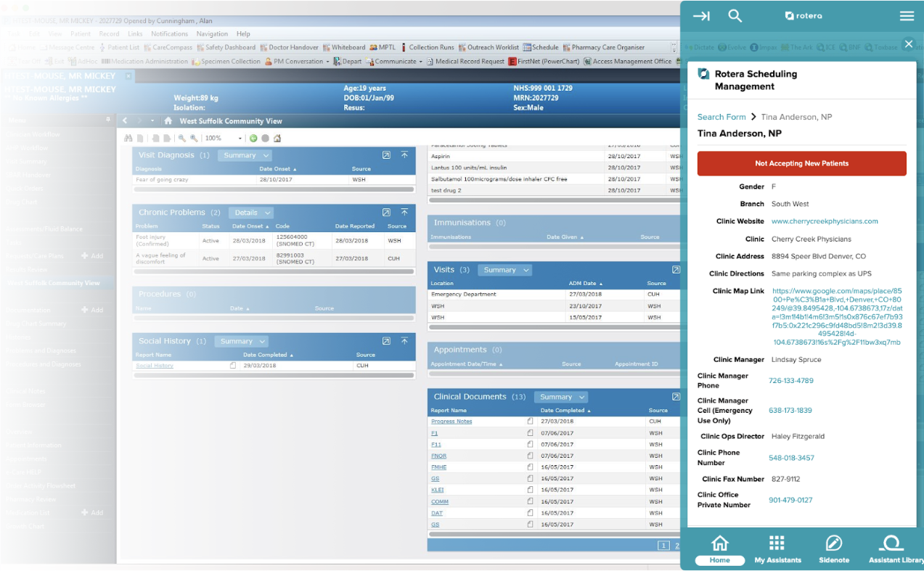Click the zoom in magnifier
The image size is (924, 571).
tap(194, 138)
